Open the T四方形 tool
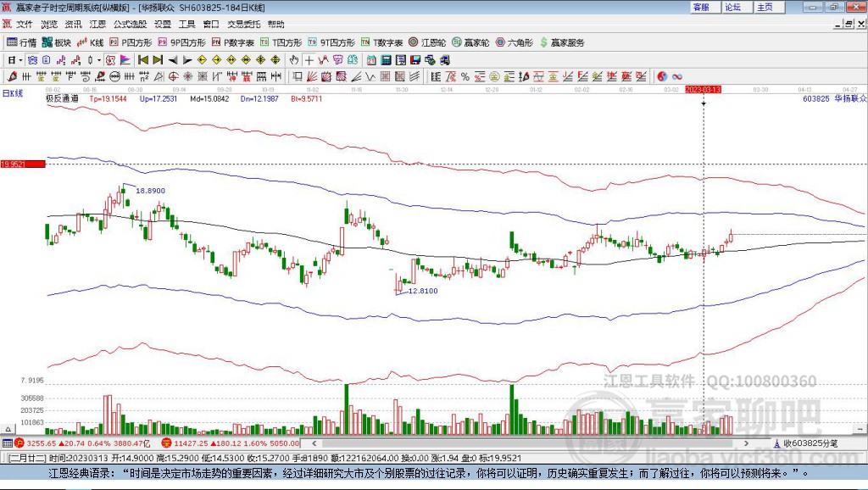Screen dimensions: 868x490 coord(281,42)
